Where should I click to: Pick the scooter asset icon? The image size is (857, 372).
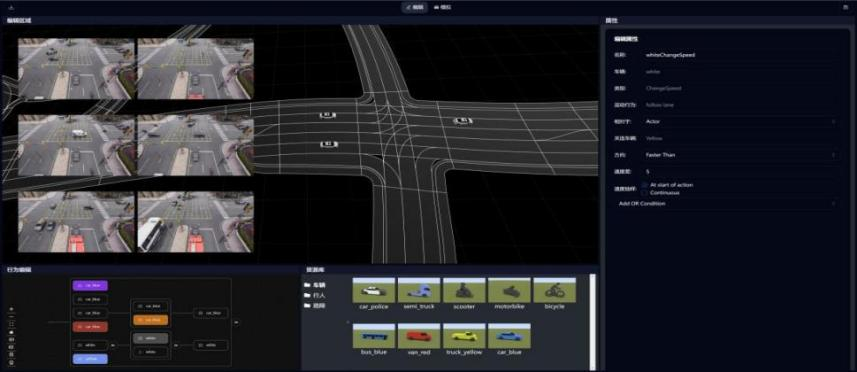464,290
